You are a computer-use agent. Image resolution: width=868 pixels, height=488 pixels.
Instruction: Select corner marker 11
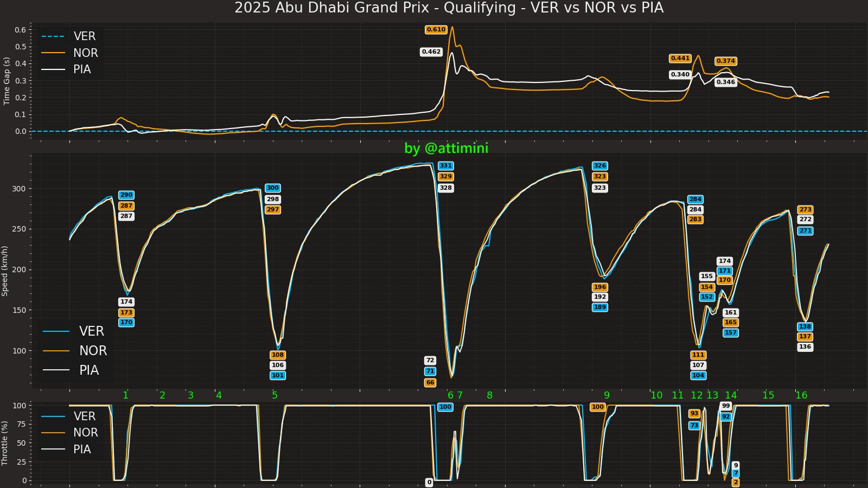coord(678,395)
